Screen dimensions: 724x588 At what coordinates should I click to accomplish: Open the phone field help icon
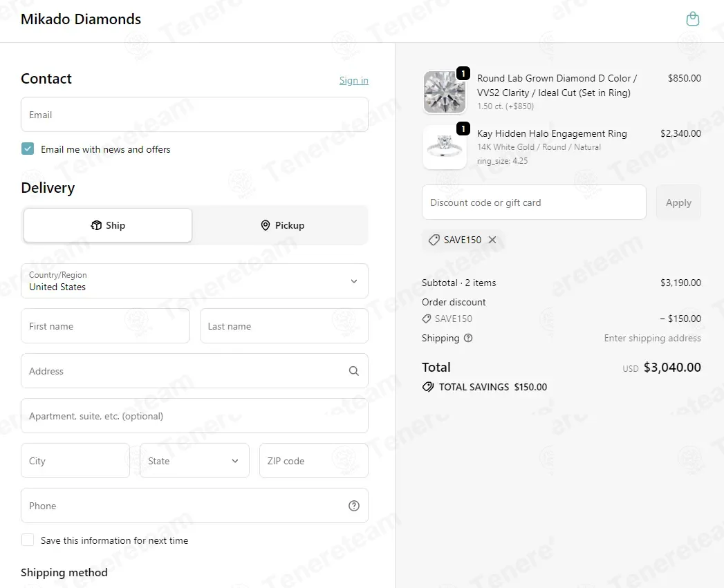point(353,506)
